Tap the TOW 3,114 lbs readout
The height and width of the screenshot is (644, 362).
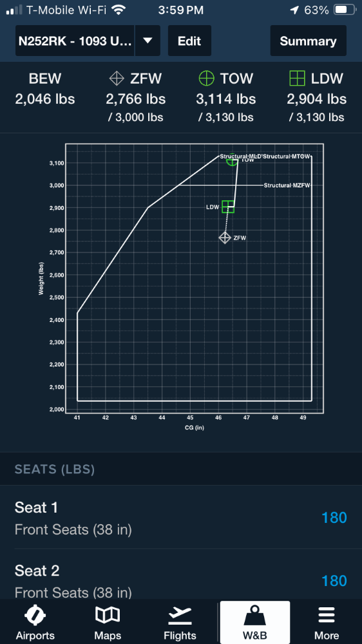[x=226, y=99]
